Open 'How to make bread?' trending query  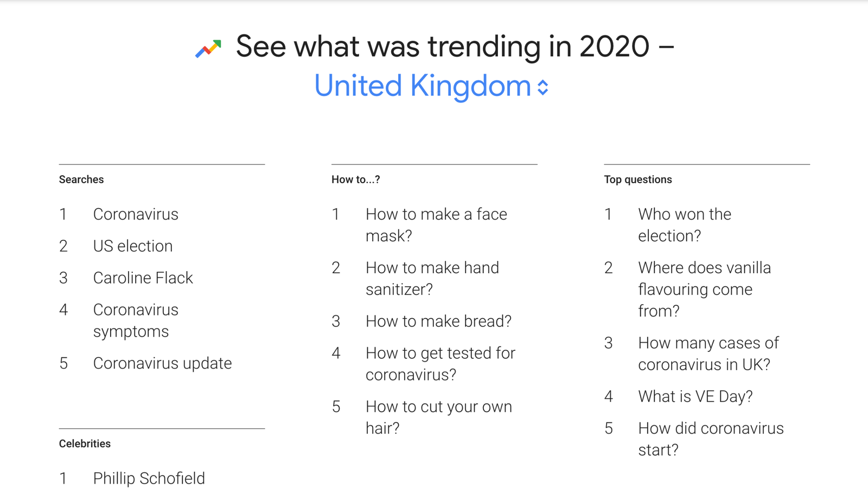[438, 320]
